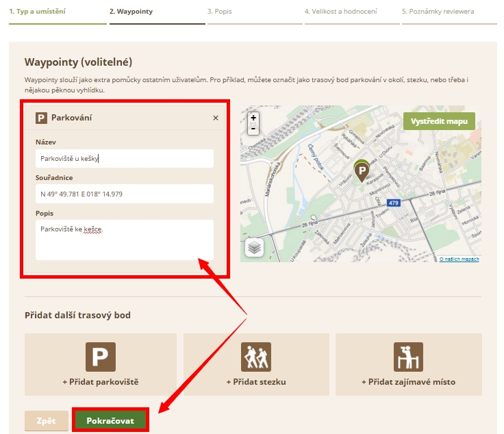Open step 4. Velikost a hodnocení tab
The height and width of the screenshot is (434, 504).
click(341, 12)
